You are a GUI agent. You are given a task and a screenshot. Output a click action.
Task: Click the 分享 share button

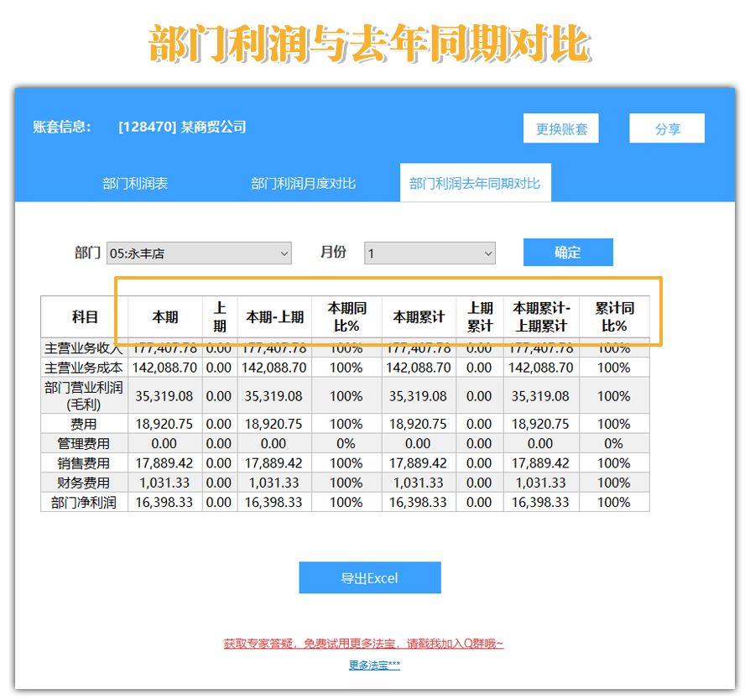[x=666, y=128]
